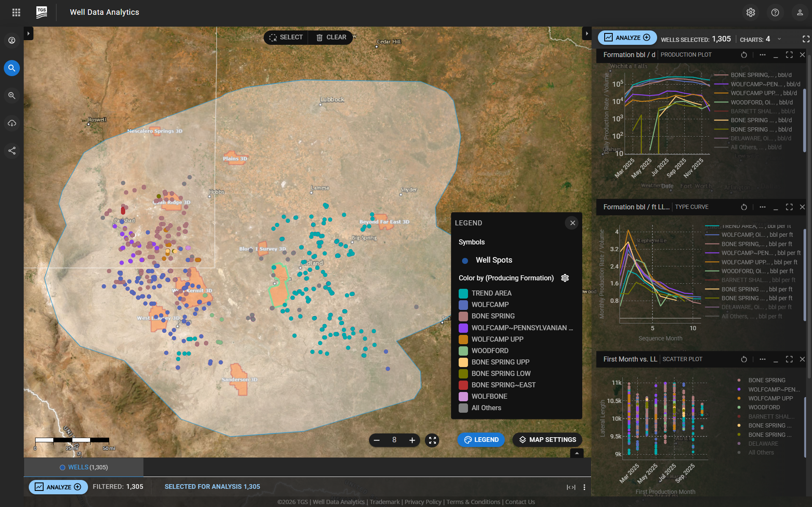Open more options menu for Type Curve chart
812x507 pixels.
point(762,207)
